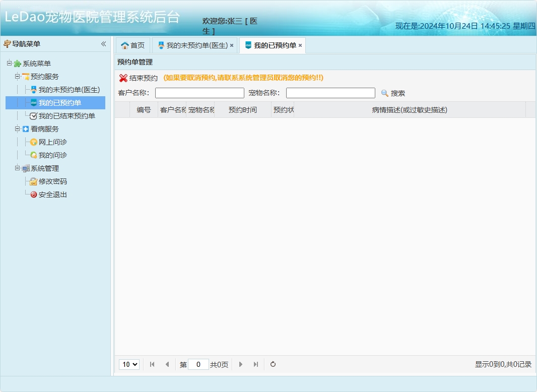Select the 网上问诊 icon in the sidebar

click(32, 142)
